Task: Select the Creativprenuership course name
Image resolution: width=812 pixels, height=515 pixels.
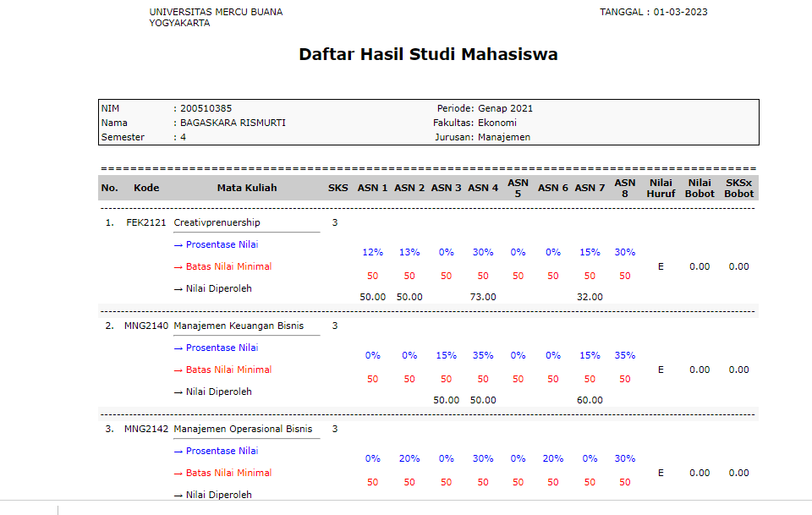Action: click(x=217, y=222)
